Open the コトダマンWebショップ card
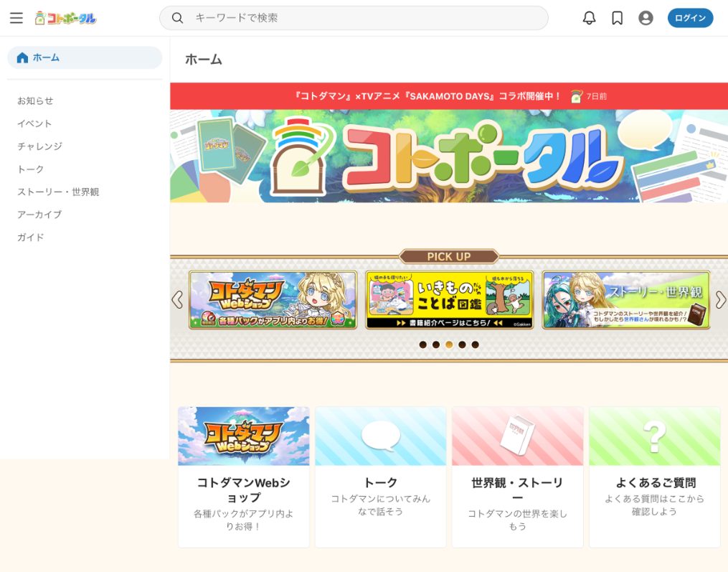 [x=244, y=477]
